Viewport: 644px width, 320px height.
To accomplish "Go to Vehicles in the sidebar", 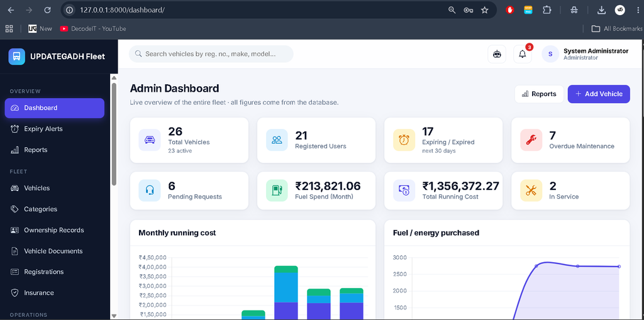I will click(x=55, y=188).
